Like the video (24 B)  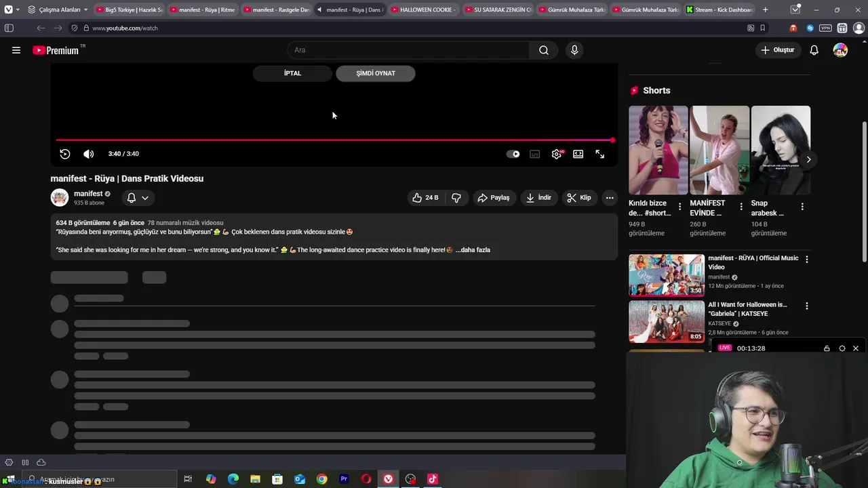click(425, 198)
